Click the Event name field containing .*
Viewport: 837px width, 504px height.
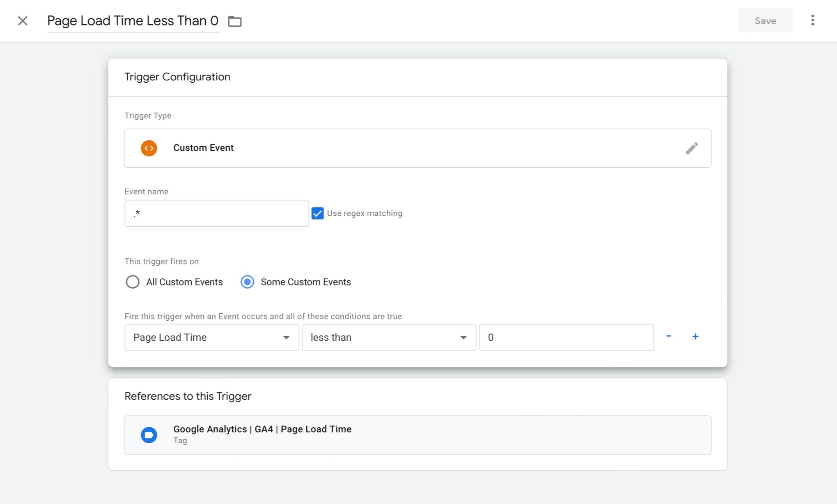coord(216,213)
